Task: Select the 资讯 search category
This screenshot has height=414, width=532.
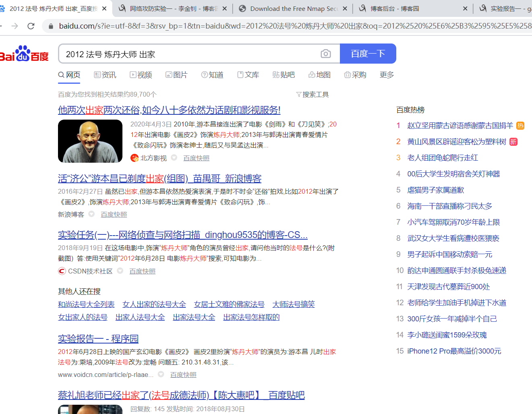Action: pos(105,75)
